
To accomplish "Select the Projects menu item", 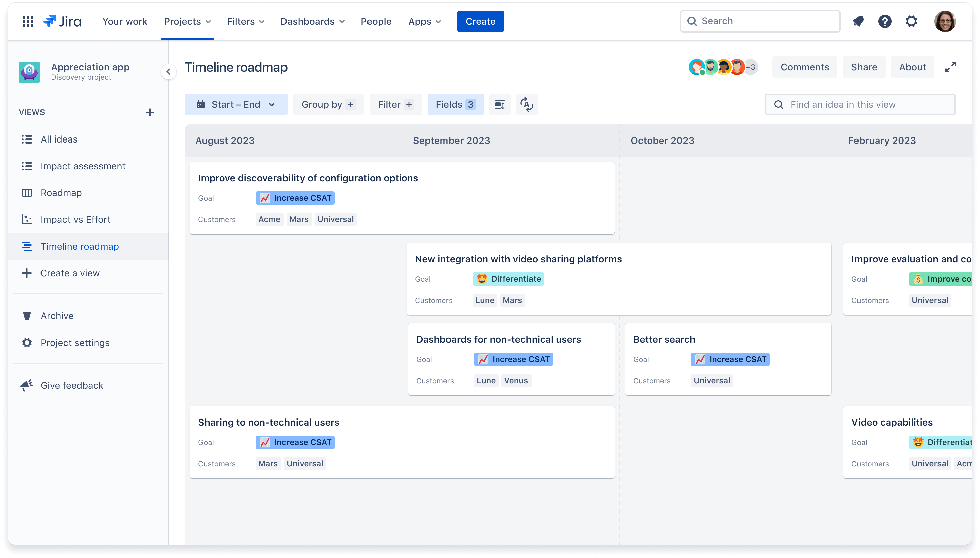I will click(187, 21).
